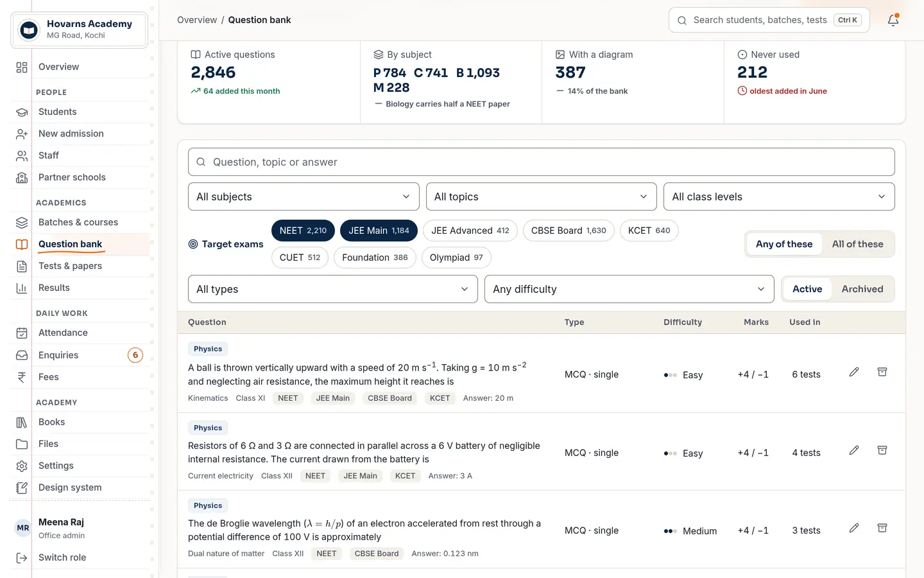Edit the de Broglie wavelength question
Viewport: 924px width, 578px height.
(854, 528)
